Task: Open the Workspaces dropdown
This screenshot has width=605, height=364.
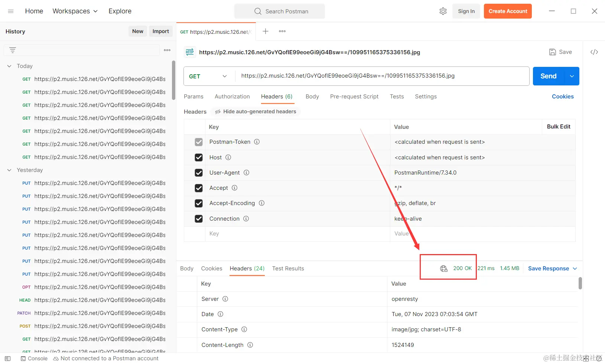Action: pyautogui.click(x=75, y=11)
